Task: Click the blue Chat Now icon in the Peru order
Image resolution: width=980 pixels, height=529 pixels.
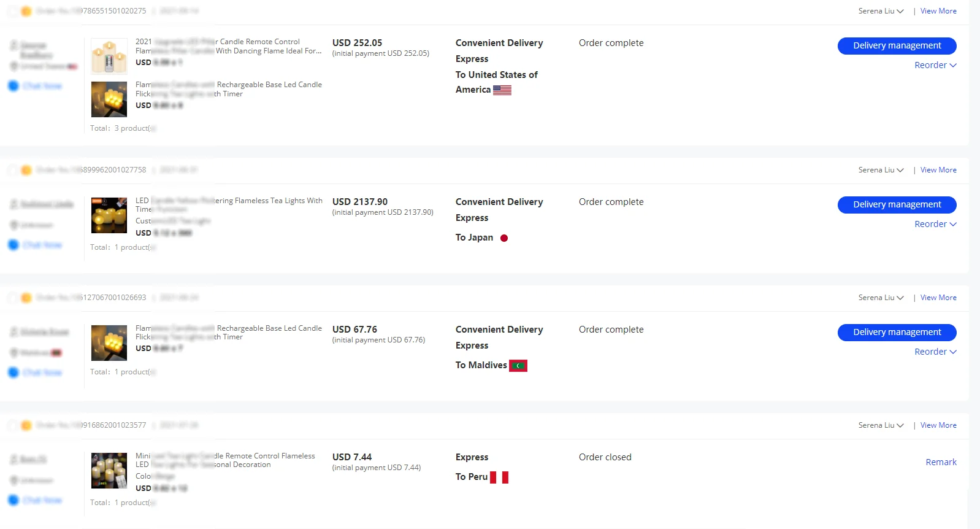Action: 13,500
